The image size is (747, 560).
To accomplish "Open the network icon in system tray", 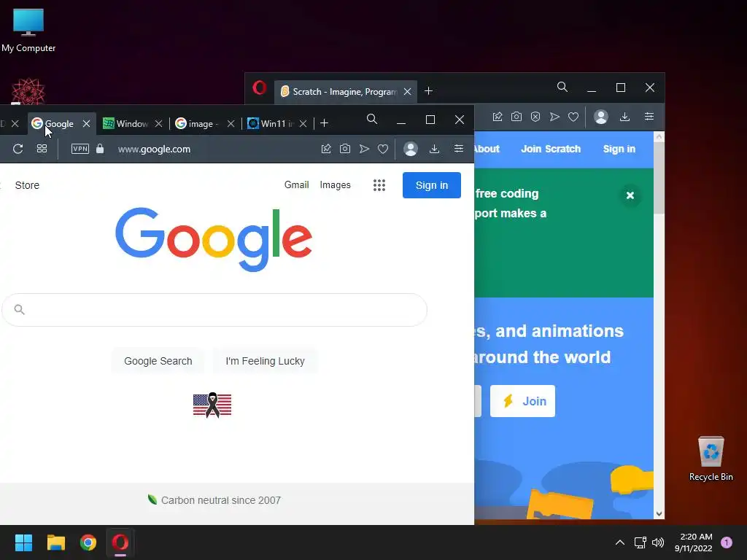I will tap(640, 542).
